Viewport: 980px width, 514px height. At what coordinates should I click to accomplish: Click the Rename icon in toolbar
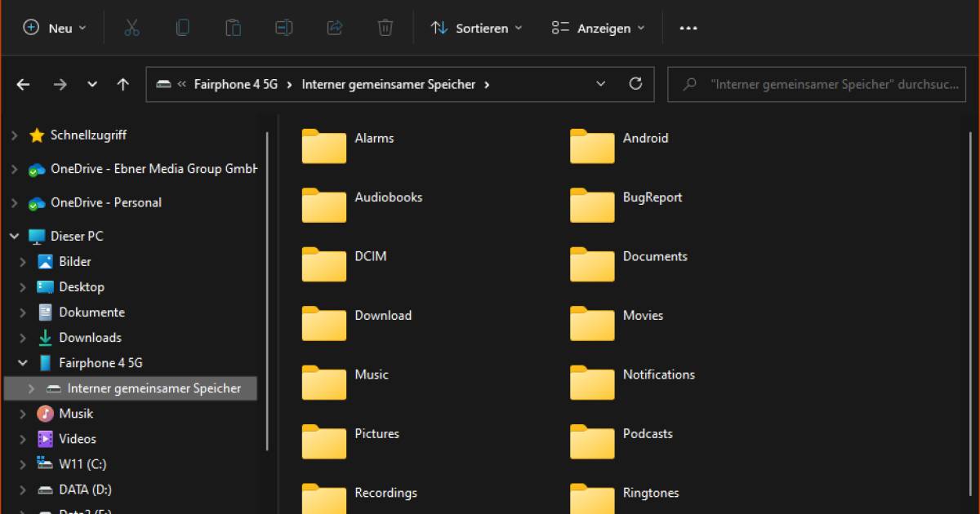[283, 28]
